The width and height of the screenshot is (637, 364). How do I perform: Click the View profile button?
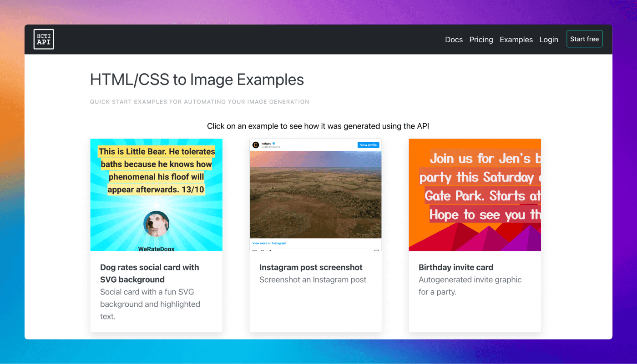click(369, 145)
